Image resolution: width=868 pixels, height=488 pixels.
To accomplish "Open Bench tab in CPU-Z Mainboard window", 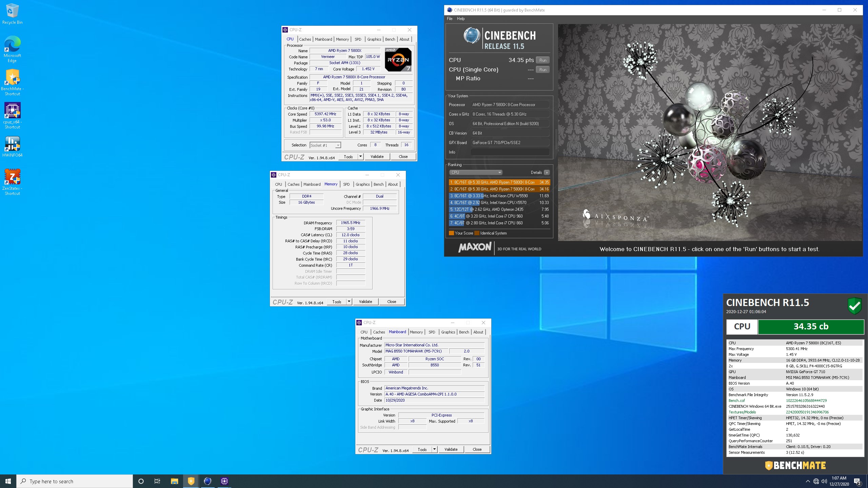I will pos(464,332).
